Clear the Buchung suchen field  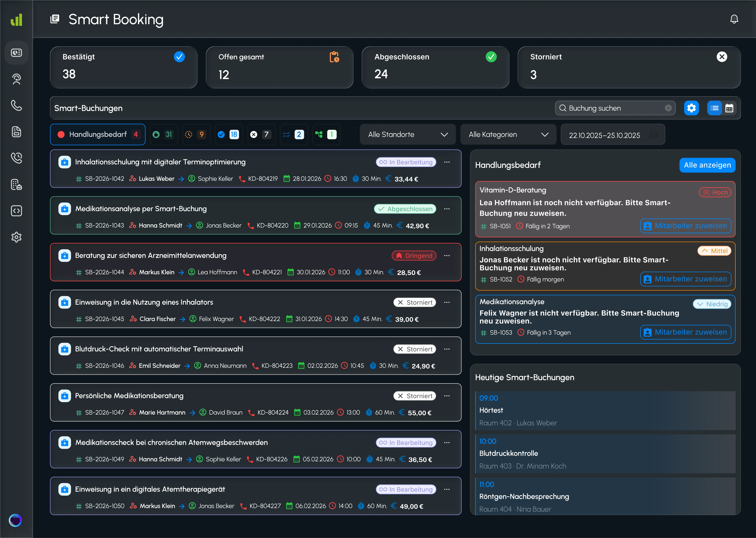tap(668, 108)
